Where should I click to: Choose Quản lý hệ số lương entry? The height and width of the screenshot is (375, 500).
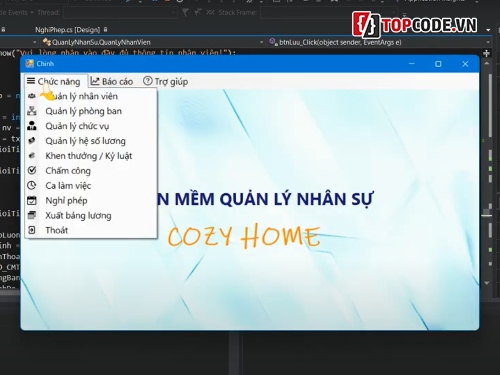(91, 141)
